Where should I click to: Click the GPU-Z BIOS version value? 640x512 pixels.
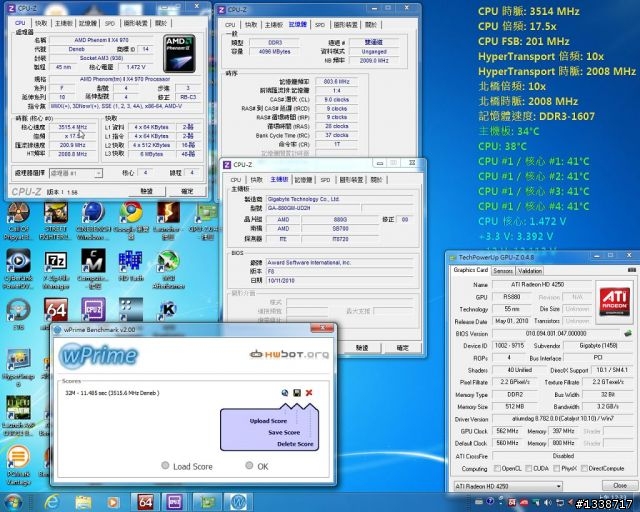coord(556,334)
